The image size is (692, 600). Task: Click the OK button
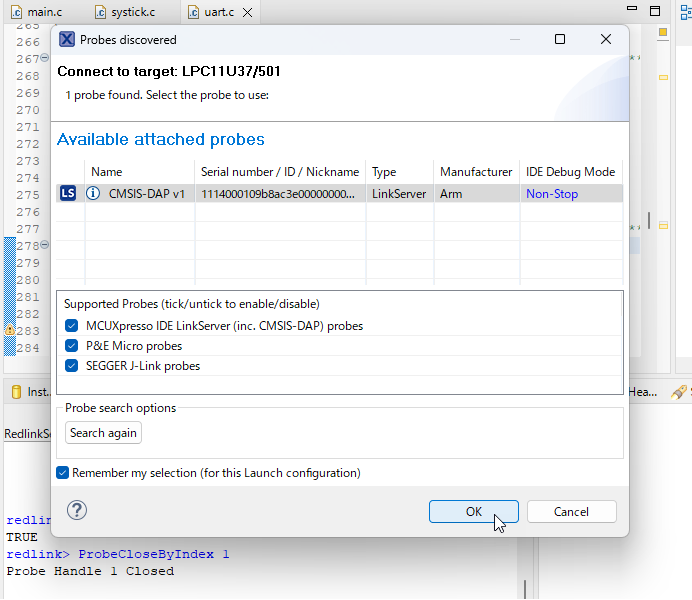[x=474, y=511]
